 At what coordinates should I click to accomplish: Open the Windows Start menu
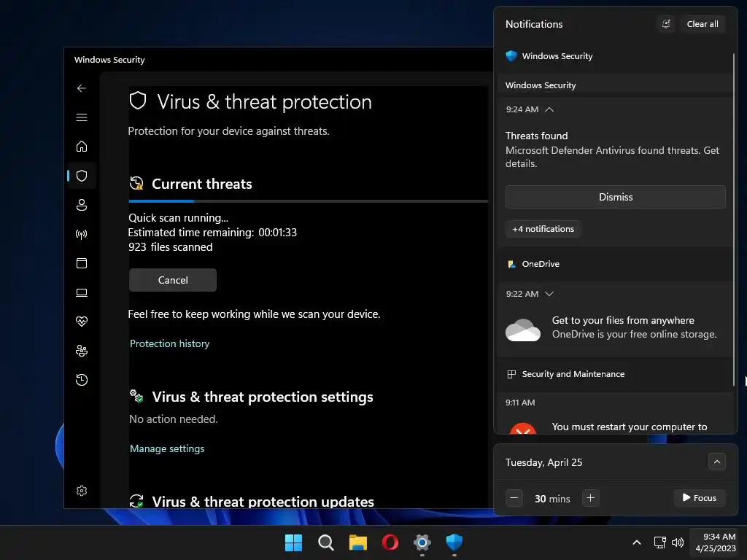point(293,542)
